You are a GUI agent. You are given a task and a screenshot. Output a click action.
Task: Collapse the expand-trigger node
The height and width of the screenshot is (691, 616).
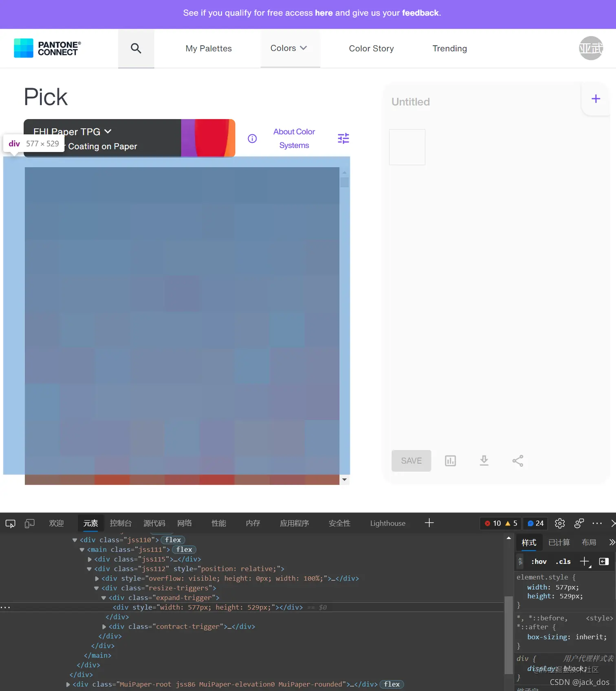pyautogui.click(x=104, y=598)
